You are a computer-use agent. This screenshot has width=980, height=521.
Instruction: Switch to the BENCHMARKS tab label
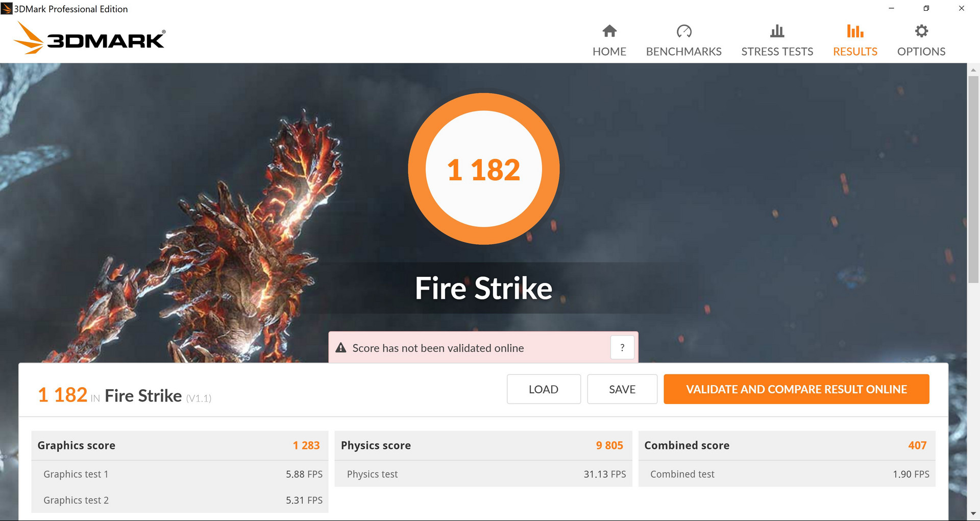(684, 52)
